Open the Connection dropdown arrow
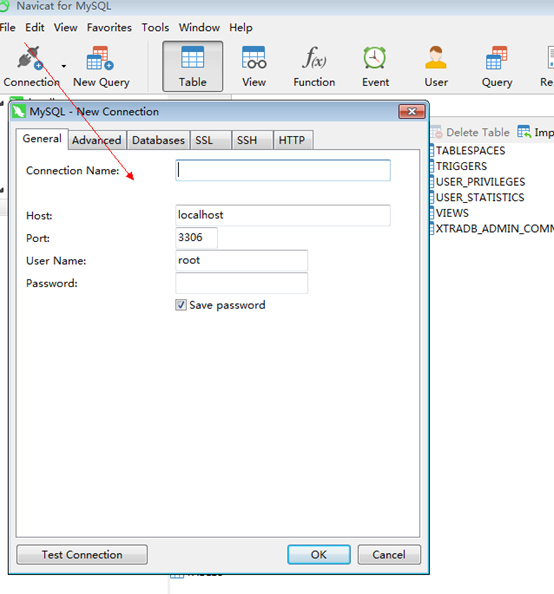Image resolution: width=554 pixels, height=594 pixels. pyautogui.click(x=64, y=66)
